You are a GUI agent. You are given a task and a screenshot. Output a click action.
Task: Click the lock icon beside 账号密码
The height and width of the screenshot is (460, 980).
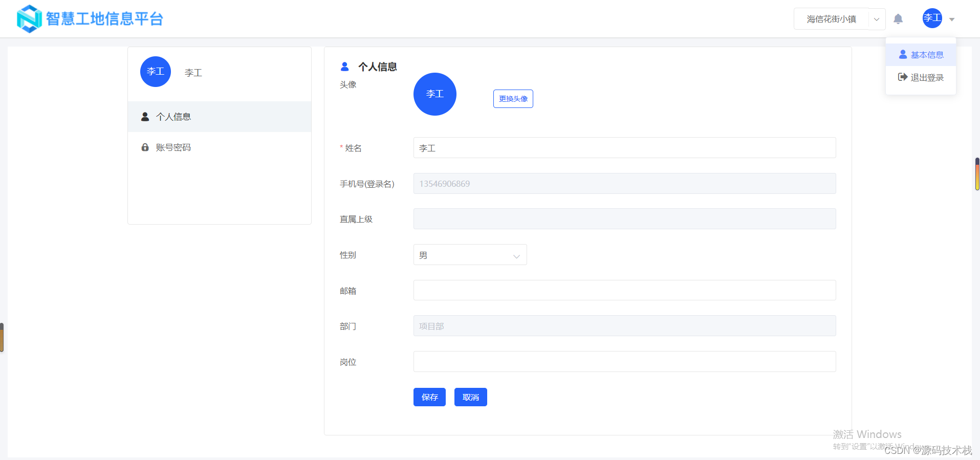click(145, 147)
